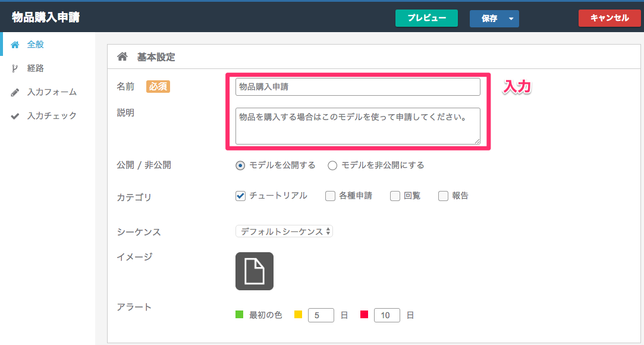Click the 説明 label
The image size is (644, 345).
click(125, 112)
